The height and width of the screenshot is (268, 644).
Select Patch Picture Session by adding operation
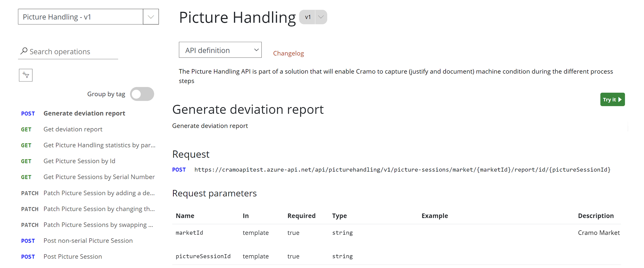(x=99, y=193)
